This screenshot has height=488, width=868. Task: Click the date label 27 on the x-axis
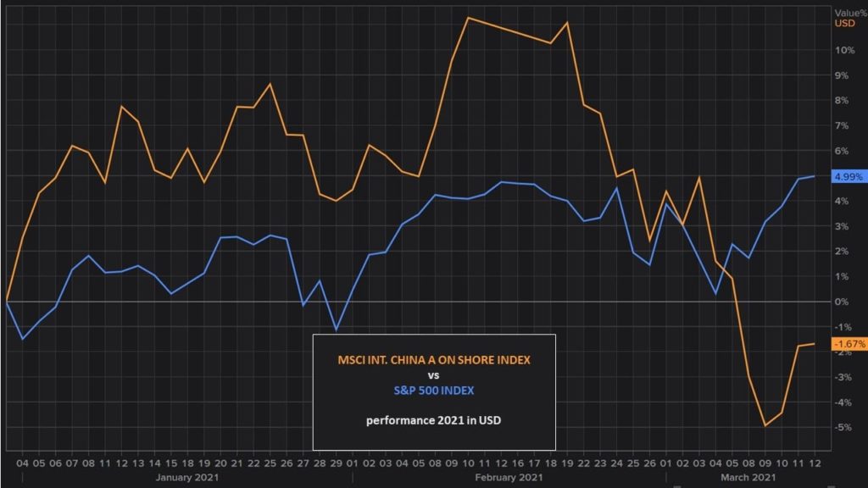[x=303, y=463]
